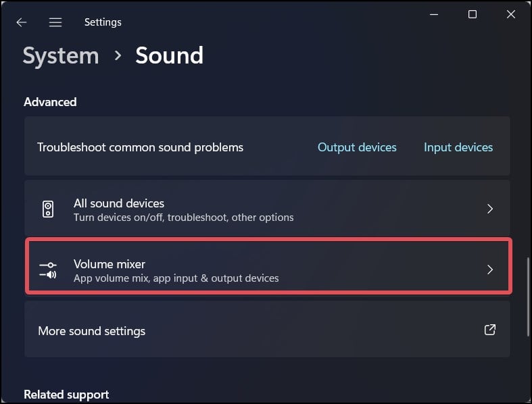Open the hamburger navigation menu
532x404 pixels.
(x=55, y=22)
